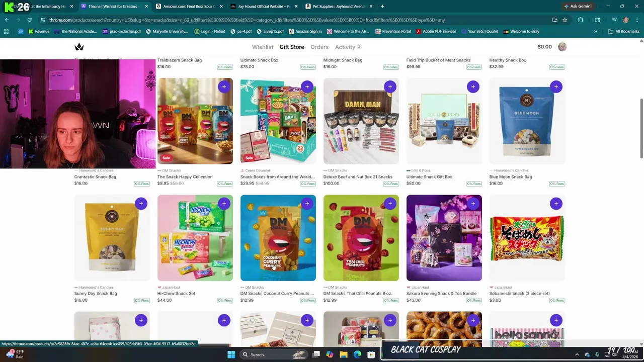Open the $0.00 cart total

tap(544, 47)
